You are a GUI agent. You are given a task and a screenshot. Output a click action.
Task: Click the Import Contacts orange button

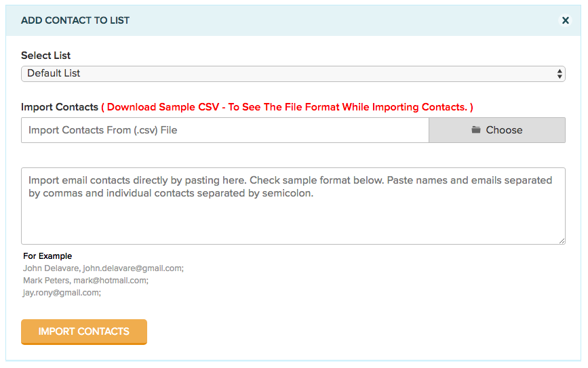pos(84,331)
